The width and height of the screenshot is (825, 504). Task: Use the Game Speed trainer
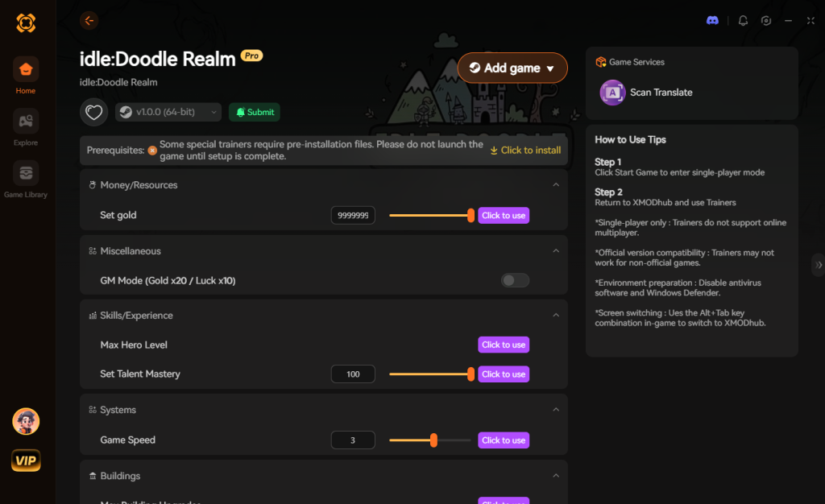(503, 440)
